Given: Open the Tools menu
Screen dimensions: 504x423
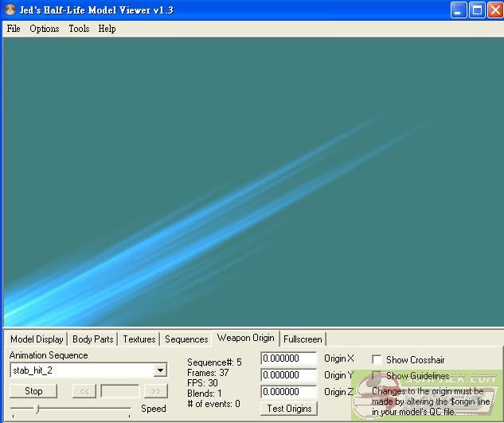Looking at the screenshot, I should [79, 29].
